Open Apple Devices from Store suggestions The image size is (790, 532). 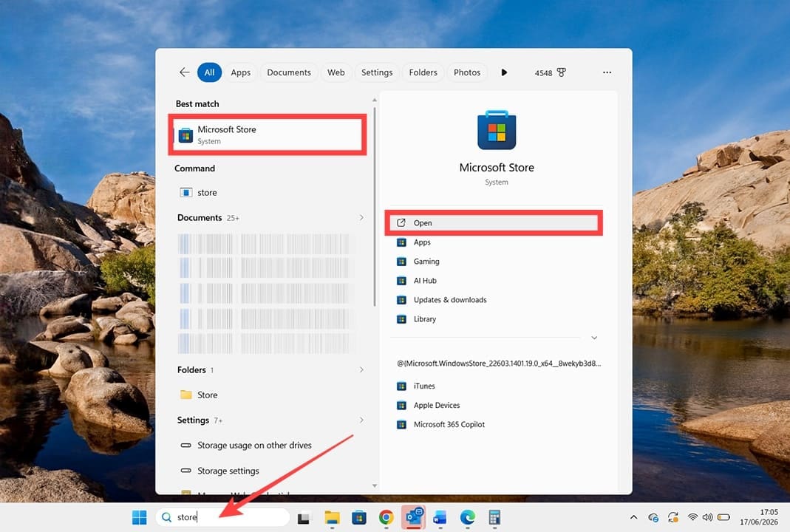(x=494, y=405)
